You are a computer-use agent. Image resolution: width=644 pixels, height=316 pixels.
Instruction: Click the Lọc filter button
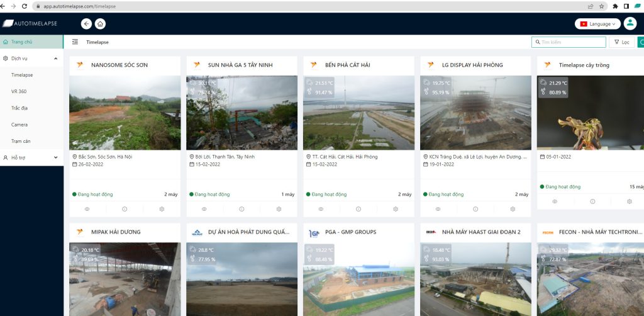(622, 42)
